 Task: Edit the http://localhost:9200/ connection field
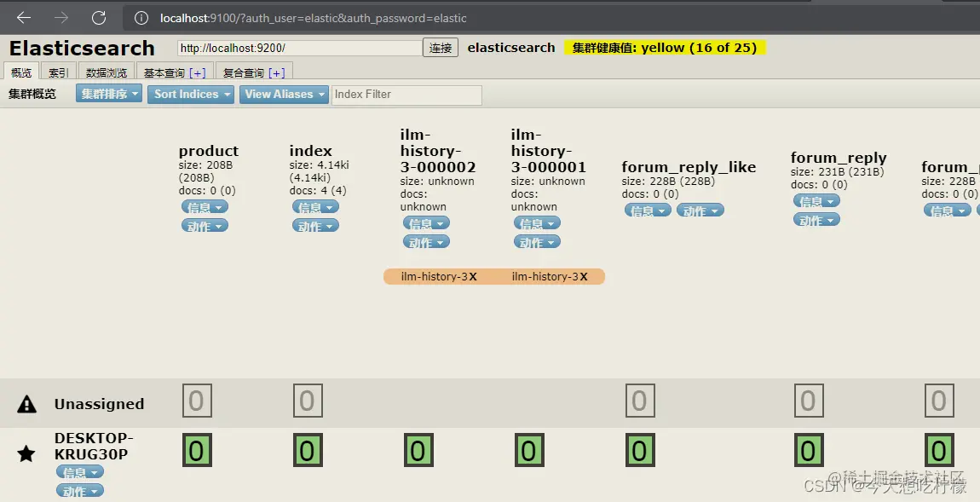(300, 48)
